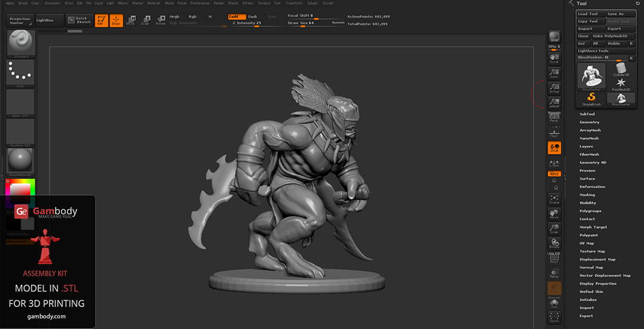The width and height of the screenshot is (644, 329).
Task: Click the GoZ button
Action: click(x=582, y=43)
